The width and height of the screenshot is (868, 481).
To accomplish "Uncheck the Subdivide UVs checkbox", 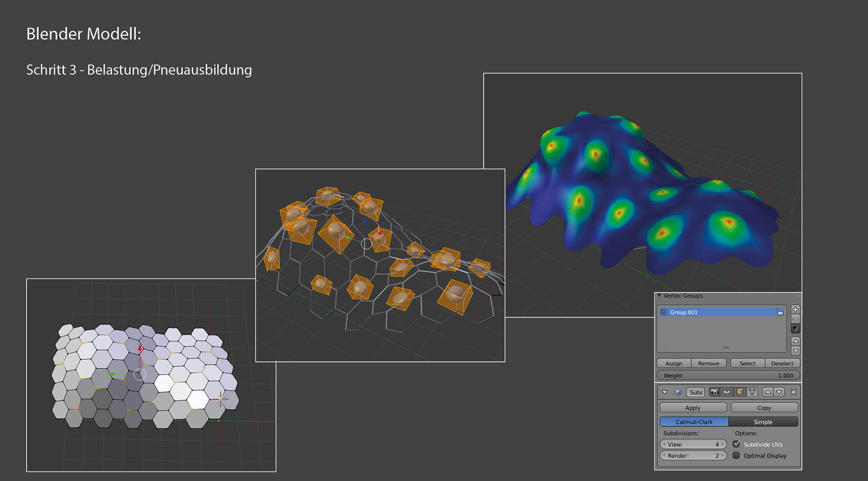I will pos(736,444).
